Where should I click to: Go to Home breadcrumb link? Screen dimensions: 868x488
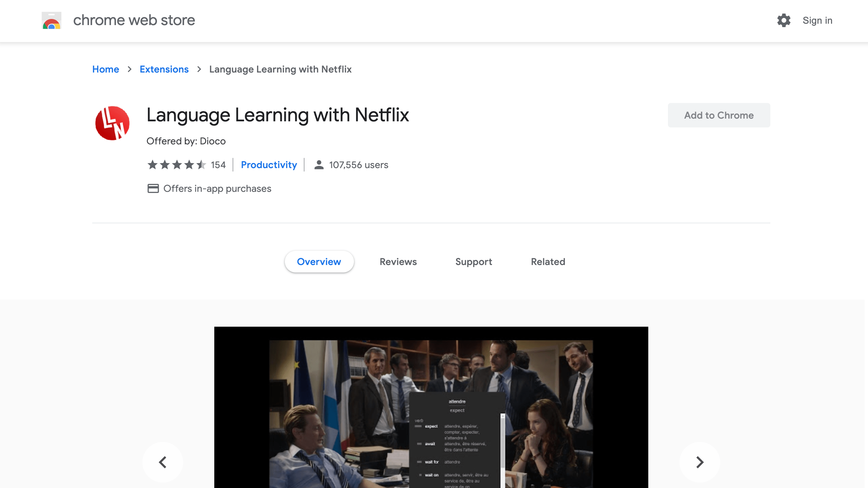(106, 69)
